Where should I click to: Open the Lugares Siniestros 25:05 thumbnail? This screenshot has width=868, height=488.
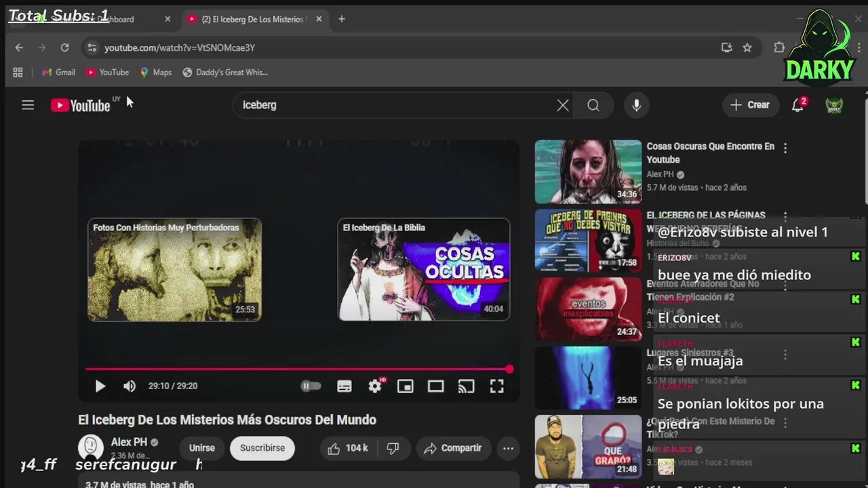pos(588,378)
